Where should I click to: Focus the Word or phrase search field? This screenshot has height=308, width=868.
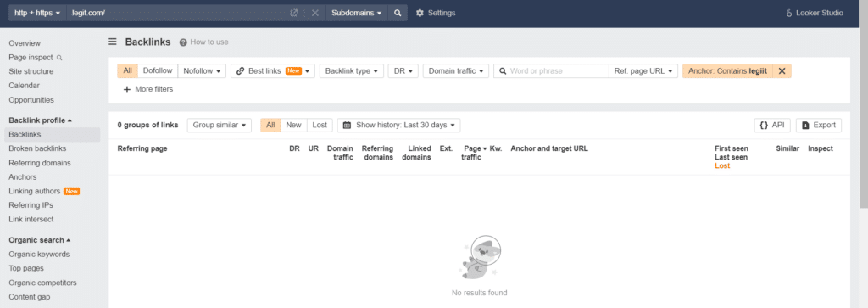pos(551,71)
